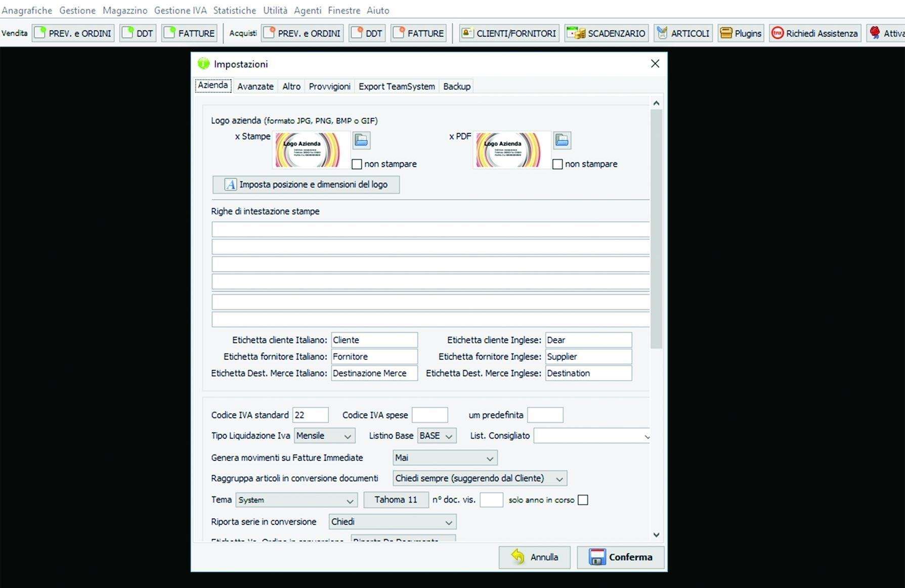Toggle the solo anno in corso checkbox
This screenshot has width=905, height=588.
coord(583,500)
